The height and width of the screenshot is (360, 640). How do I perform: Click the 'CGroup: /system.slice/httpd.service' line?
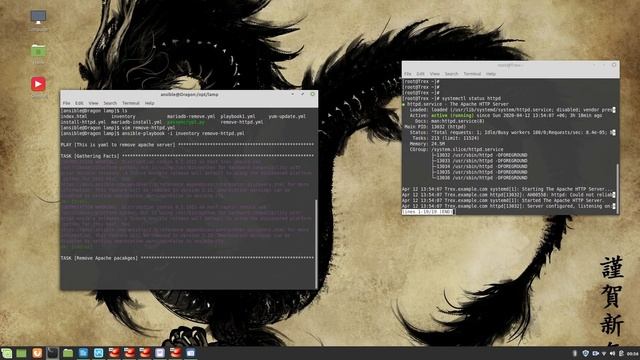coord(457,149)
